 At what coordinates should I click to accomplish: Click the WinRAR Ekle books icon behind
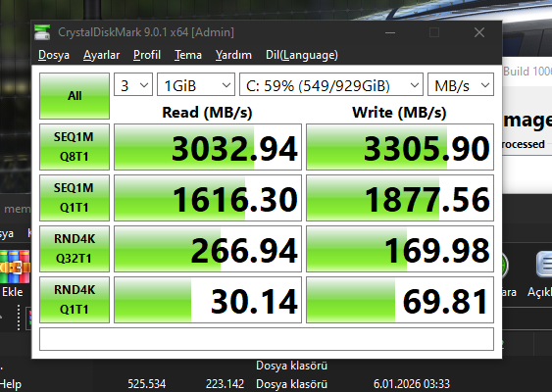(15, 267)
